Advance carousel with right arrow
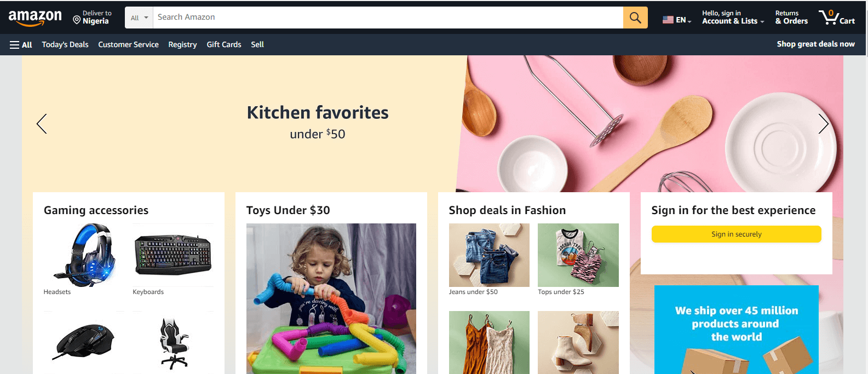This screenshot has width=868, height=374. click(x=823, y=124)
